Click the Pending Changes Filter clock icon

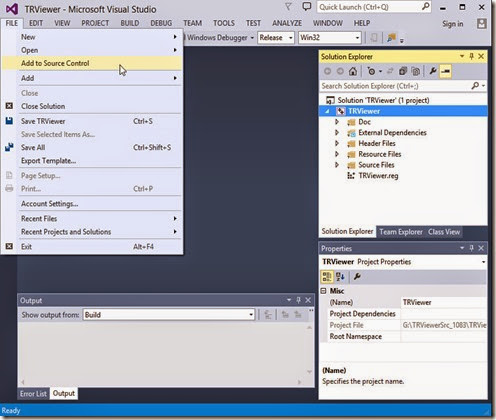[371, 71]
